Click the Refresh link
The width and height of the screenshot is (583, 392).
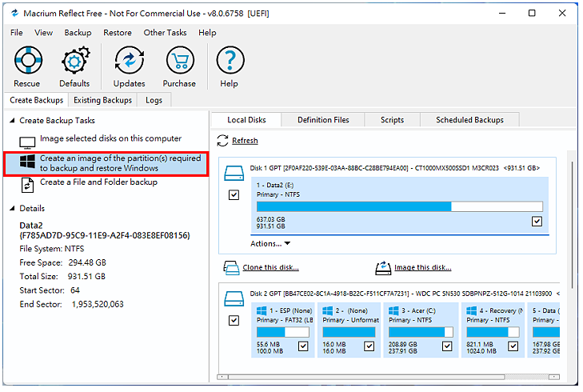click(245, 141)
